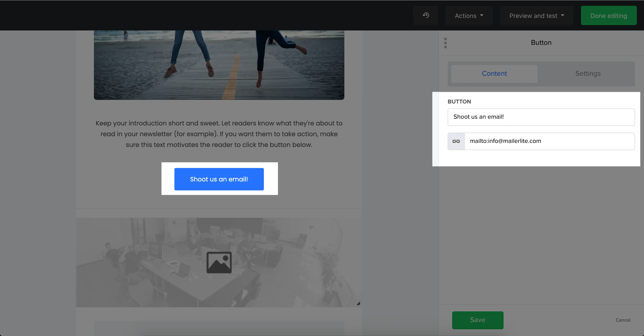Click the Done editing button

pyautogui.click(x=608, y=15)
